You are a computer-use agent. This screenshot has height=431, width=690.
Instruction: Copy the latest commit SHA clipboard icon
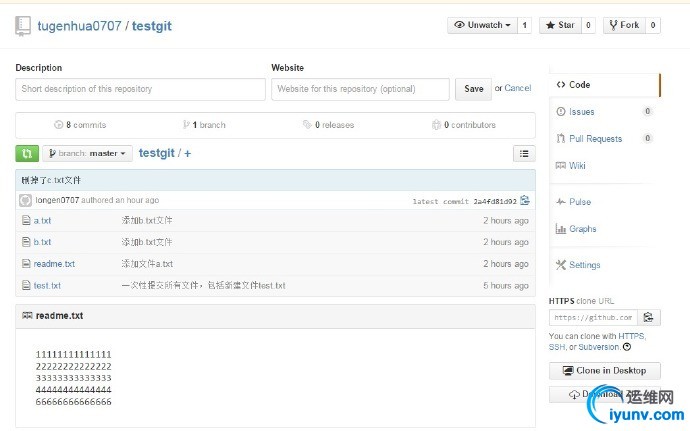tap(525, 200)
